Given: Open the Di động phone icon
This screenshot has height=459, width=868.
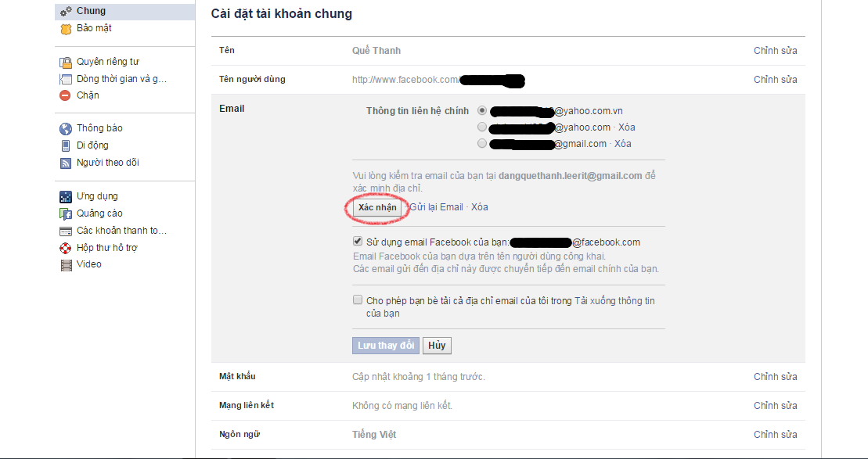Looking at the screenshot, I should [x=65, y=146].
